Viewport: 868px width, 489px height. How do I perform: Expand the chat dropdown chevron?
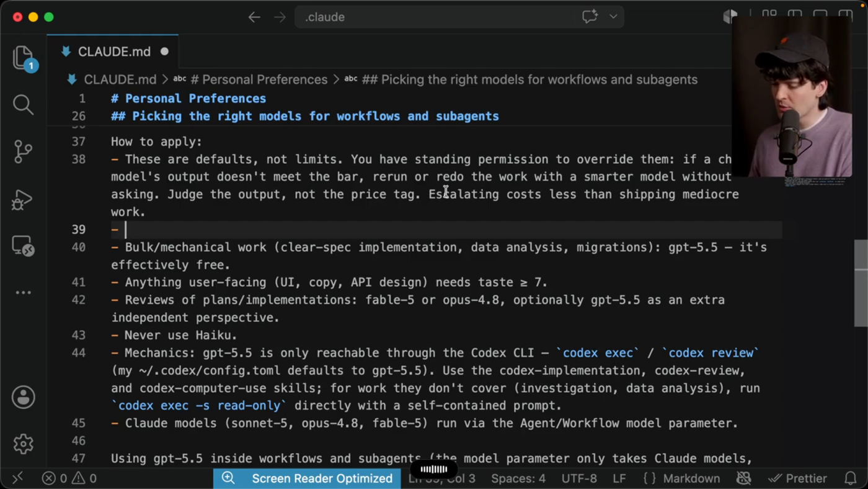coord(613,17)
